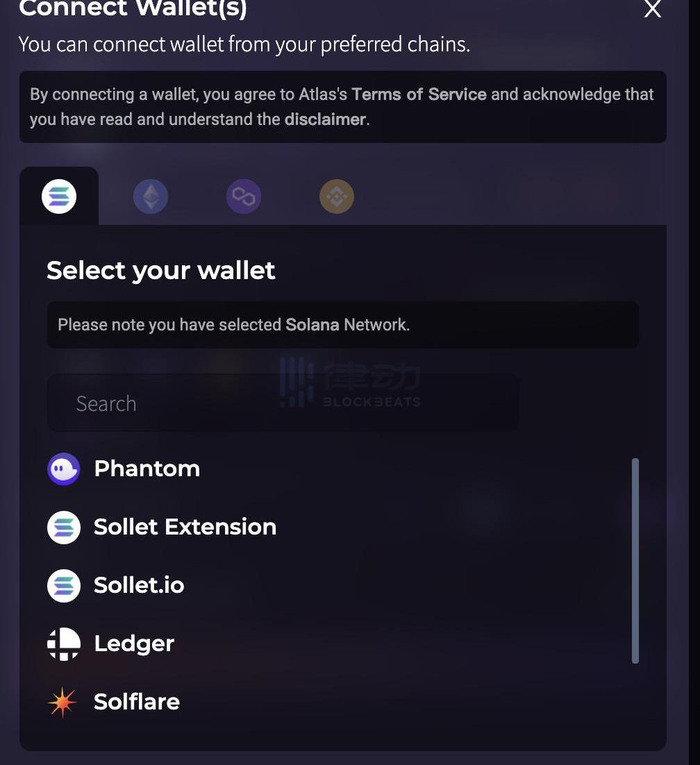Close the Connect Wallet dialog
The width and height of the screenshot is (700, 765).
pos(652,9)
